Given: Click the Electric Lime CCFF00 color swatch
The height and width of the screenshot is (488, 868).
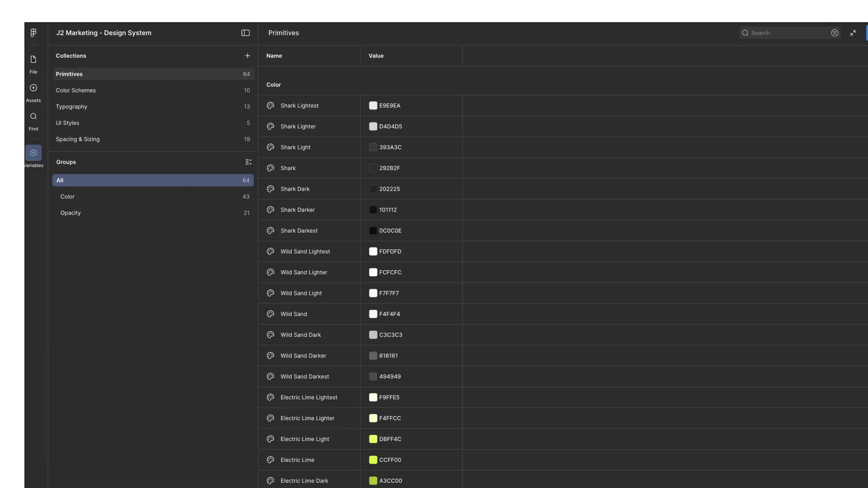Looking at the screenshot, I should coord(373,460).
